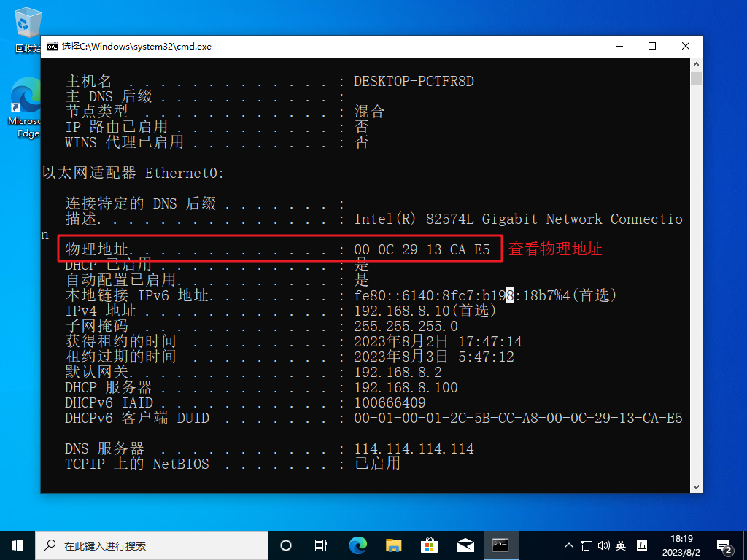Click the cmd scrollbar thumb

696,78
